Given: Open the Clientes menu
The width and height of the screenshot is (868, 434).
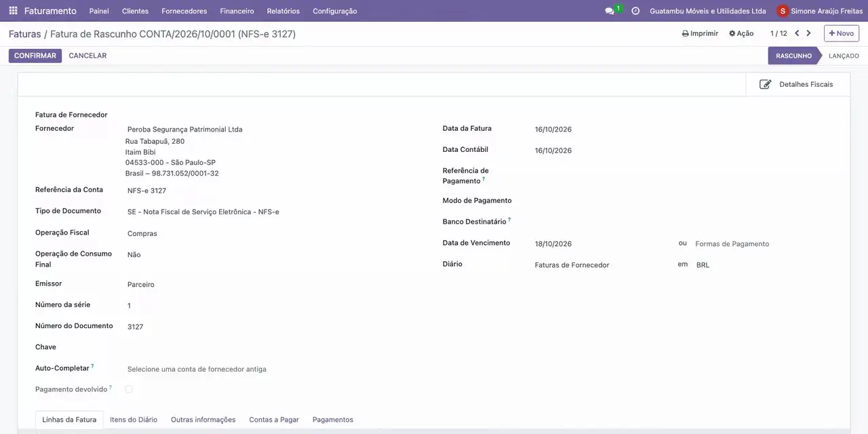Looking at the screenshot, I should tap(135, 11).
